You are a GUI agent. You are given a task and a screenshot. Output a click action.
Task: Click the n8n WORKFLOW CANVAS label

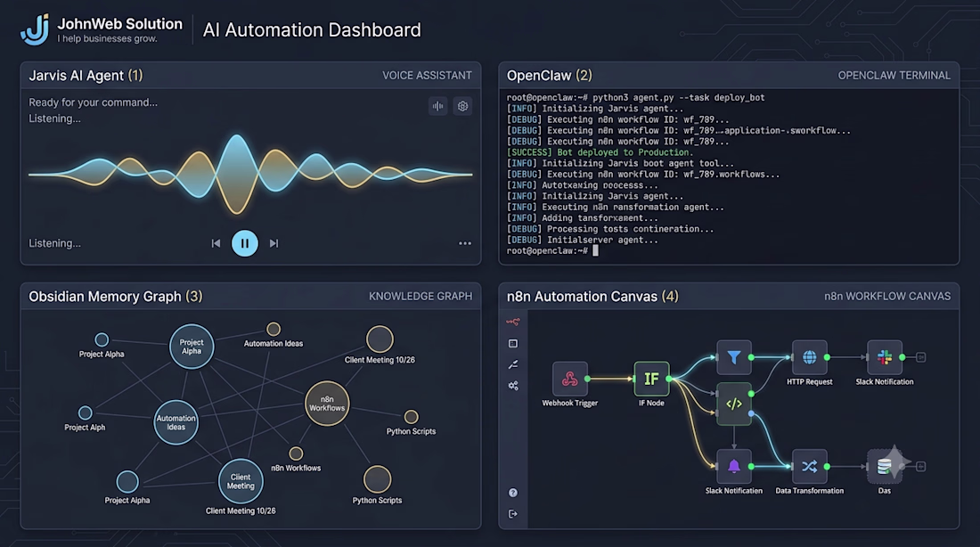887,297
